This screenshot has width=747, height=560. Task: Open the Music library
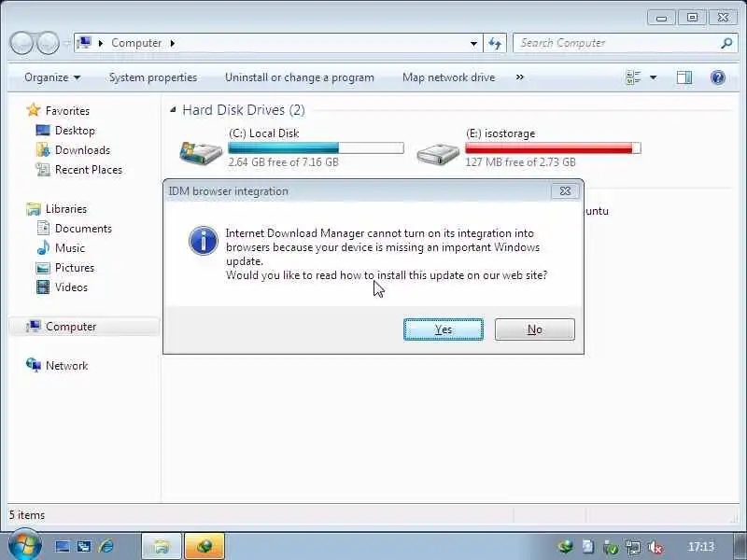pos(69,247)
